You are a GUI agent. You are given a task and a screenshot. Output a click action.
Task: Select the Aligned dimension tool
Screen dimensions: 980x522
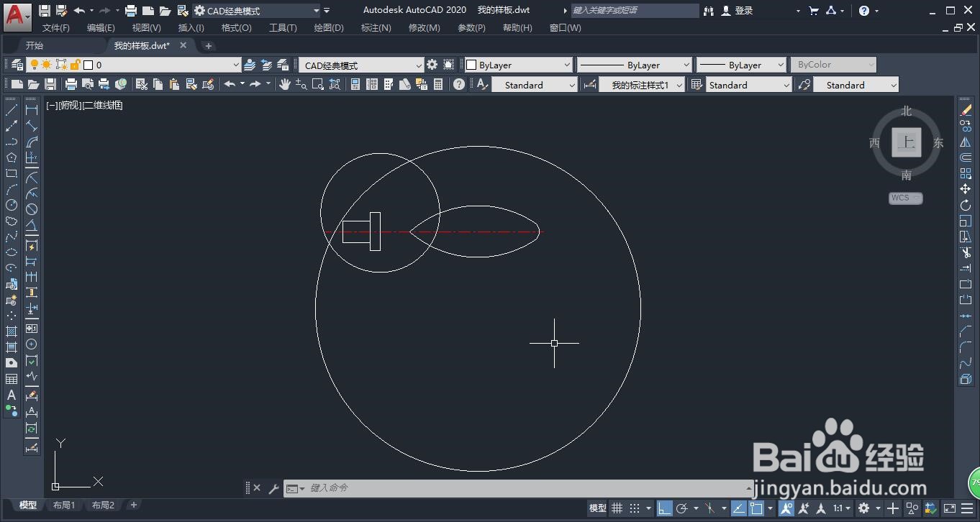pyautogui.click(x=32, y=126)
